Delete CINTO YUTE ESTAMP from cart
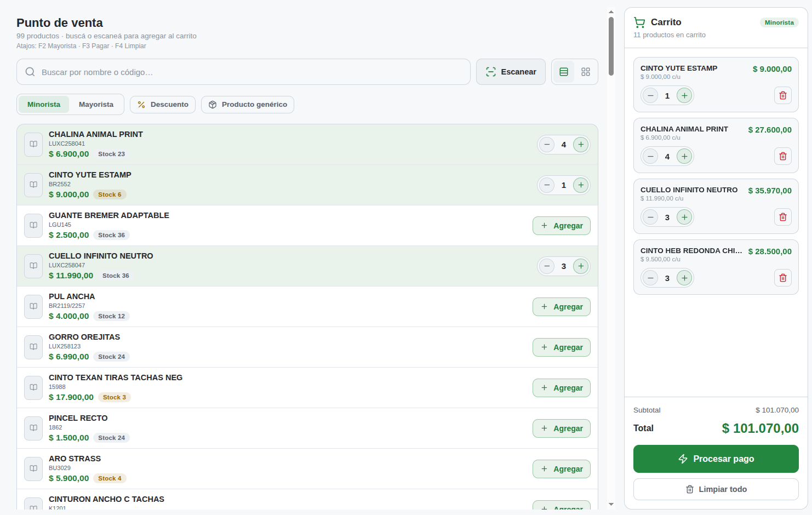The height and width of the screenshot is (515, 812). (782, 95)
